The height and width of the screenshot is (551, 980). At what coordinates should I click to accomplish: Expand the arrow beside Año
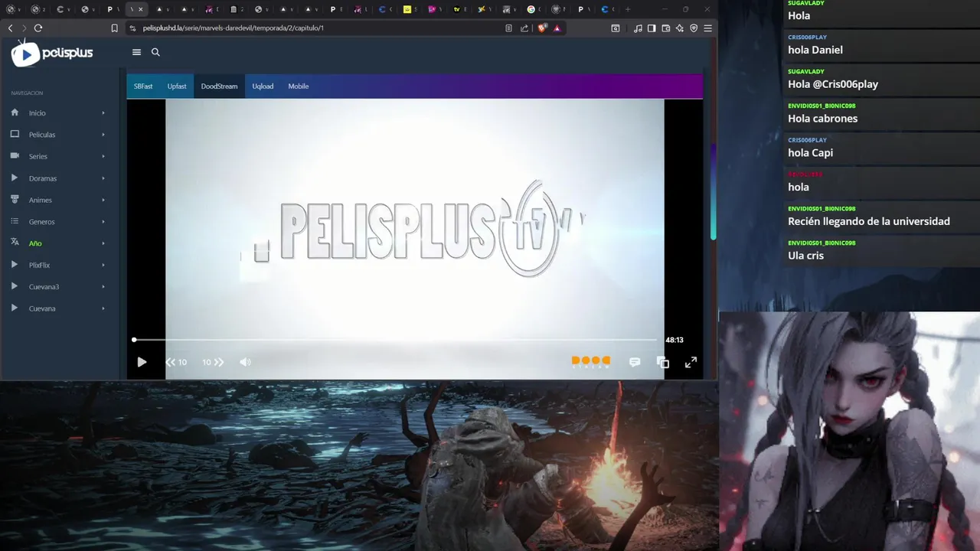coord(103,243)
